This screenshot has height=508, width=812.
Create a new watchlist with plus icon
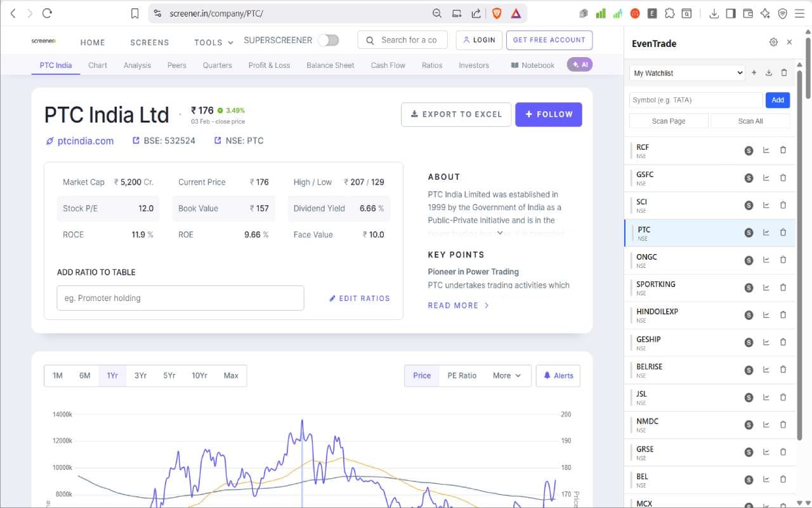click(754, 73)
